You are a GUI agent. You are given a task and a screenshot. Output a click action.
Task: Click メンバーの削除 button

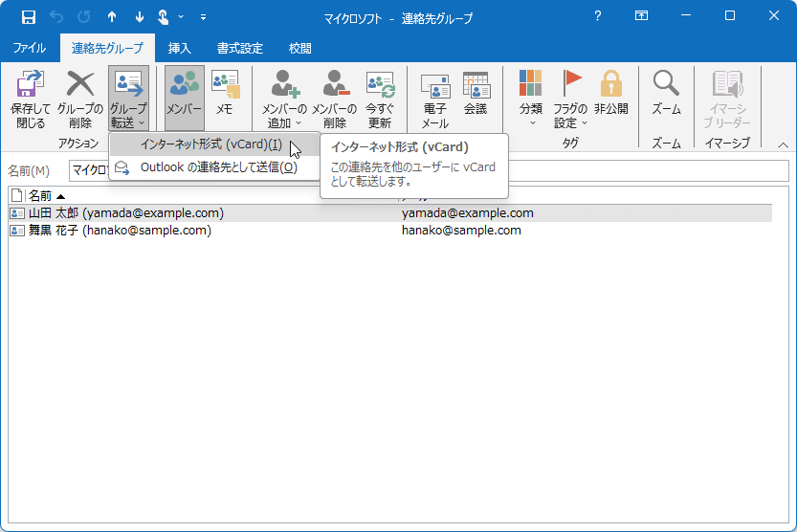pos(334,100)
